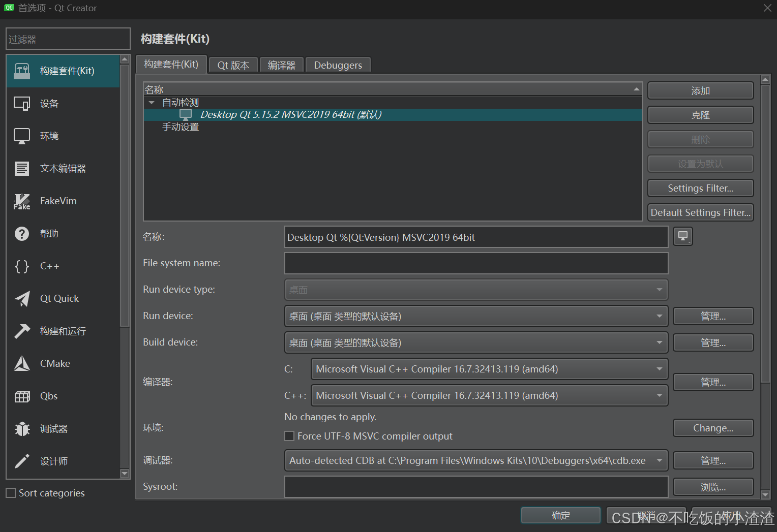This screenshot has height=532, width=777.
Task: Open Qt Quick settings via sidebar icon
Action: point(22,298)
